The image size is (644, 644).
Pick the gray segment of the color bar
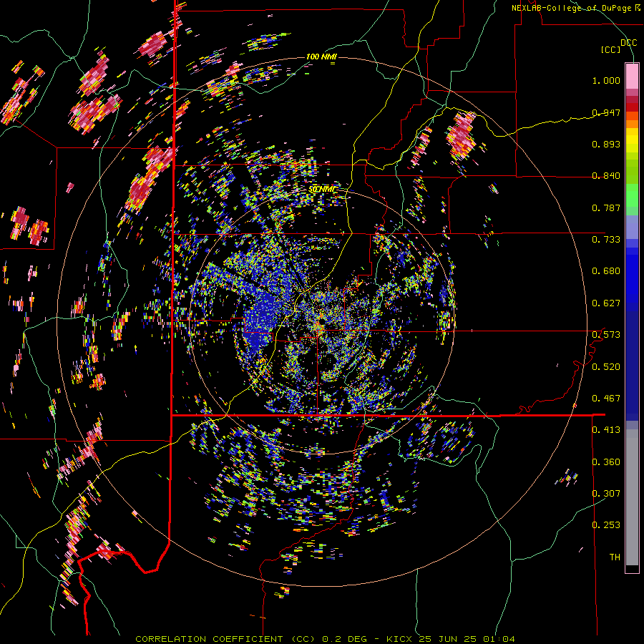coord(632,497)
